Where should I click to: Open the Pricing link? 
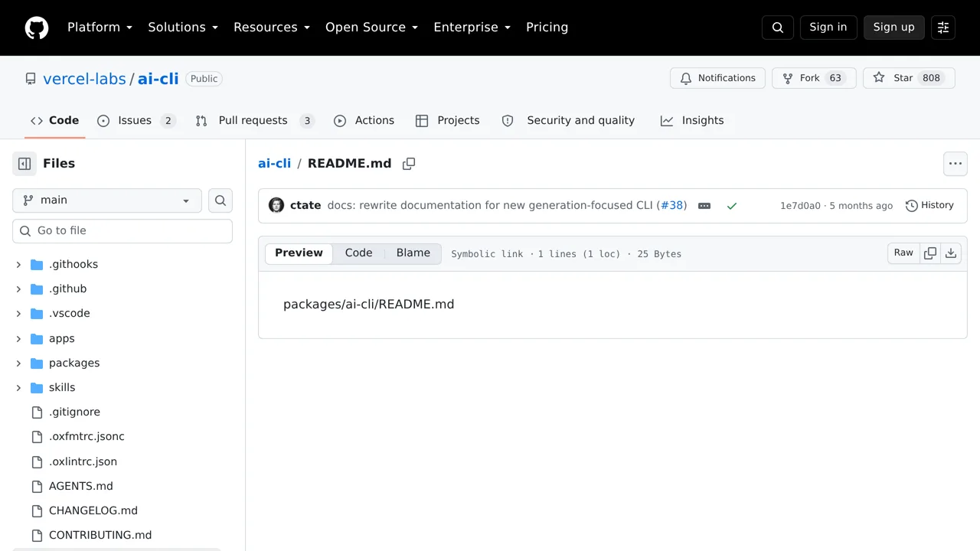(x=547, y=28)
